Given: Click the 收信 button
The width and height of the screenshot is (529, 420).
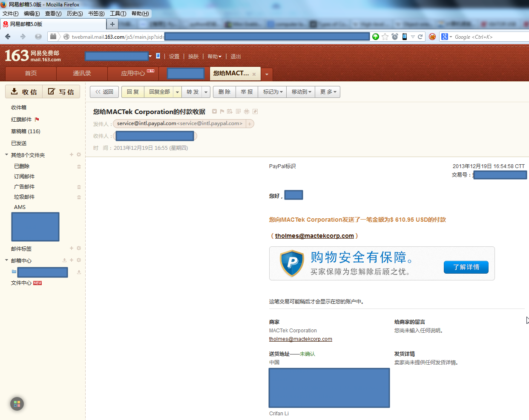Looking at the screenshot, I should 24,91.
